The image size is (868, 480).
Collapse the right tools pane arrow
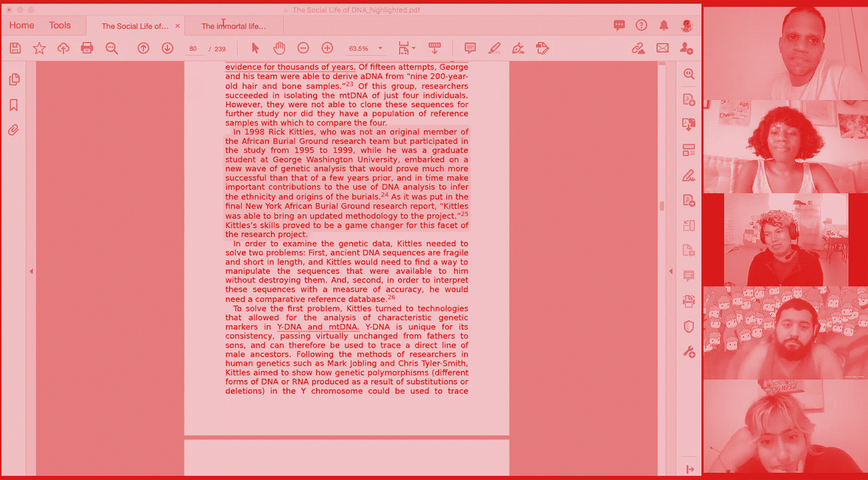pos(670,271)
